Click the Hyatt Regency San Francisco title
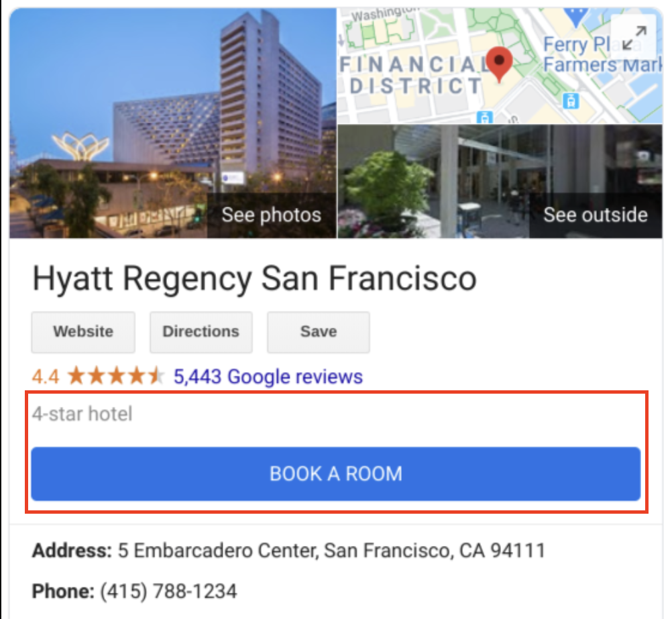 tap(255, 279)
